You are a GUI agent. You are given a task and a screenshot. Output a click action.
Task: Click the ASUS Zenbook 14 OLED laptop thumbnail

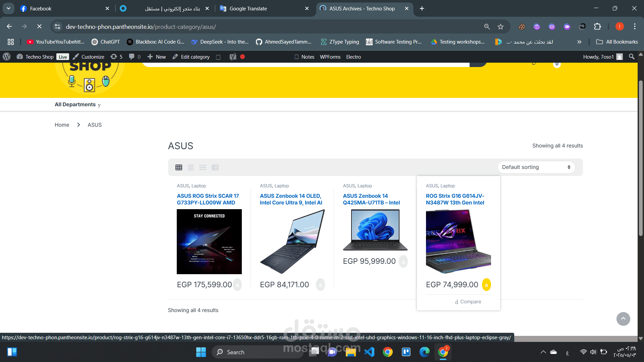tap(292, 241)
